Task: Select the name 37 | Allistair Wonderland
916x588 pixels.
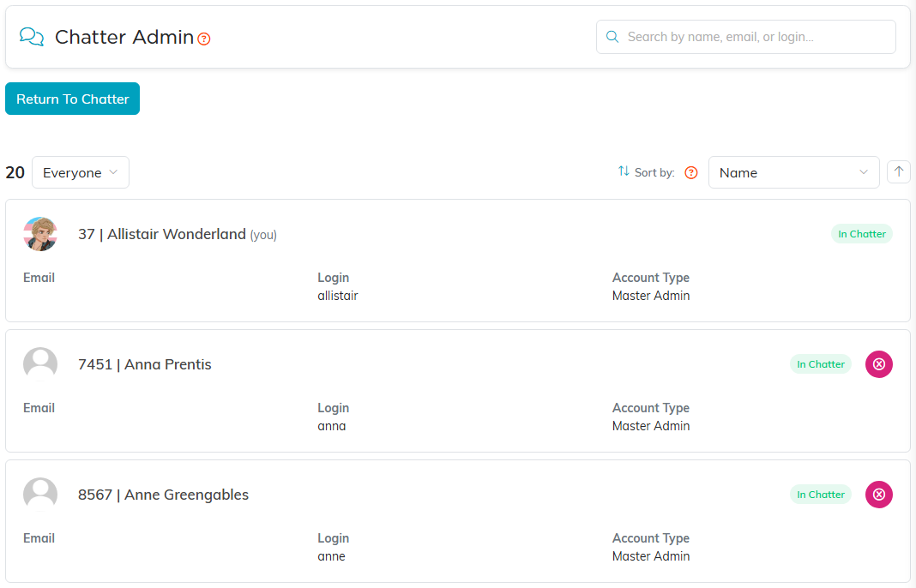Action: (x=162, y=234)
